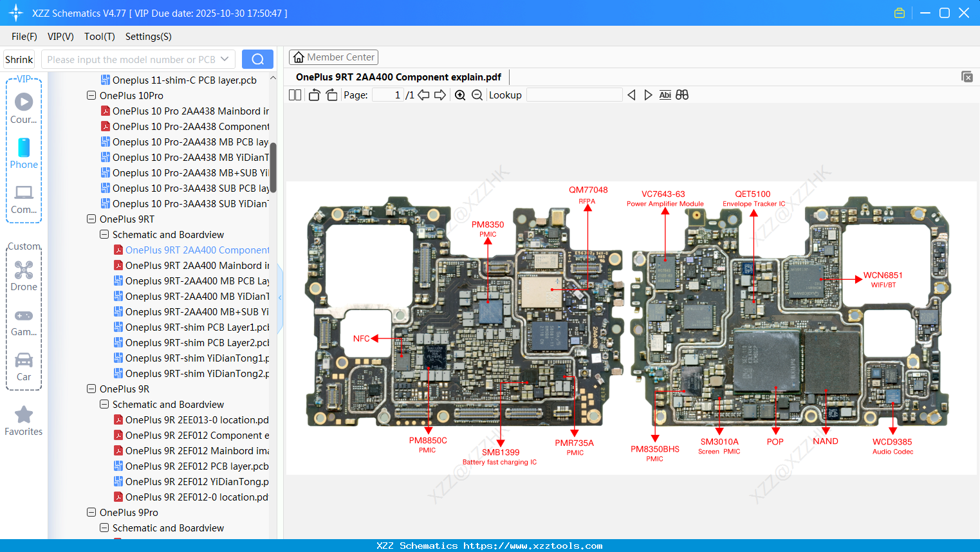Collapse the OnePlus 9RT tree node
The image size is (980, 552).
91,219
